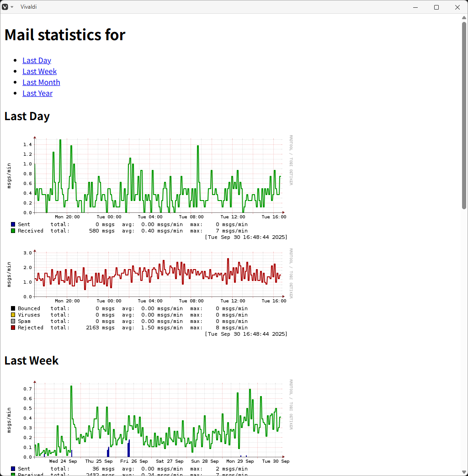
Task: Click the Last Day rejected mail graph
Action: tap(149, 293)
